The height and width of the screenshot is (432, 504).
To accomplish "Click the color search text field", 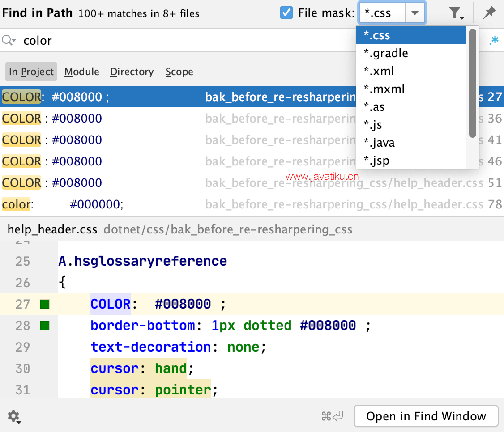I will coord(179,41).
